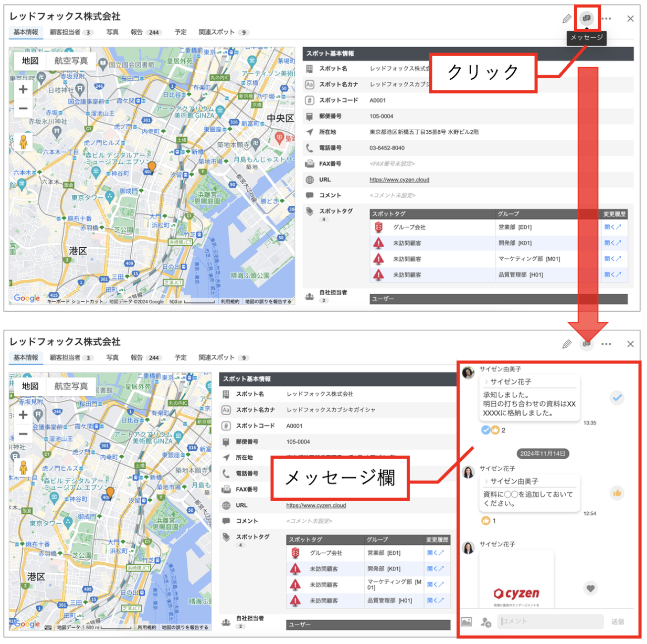
Task: Click the 送信 send button
Action: (x=617, y=622)
